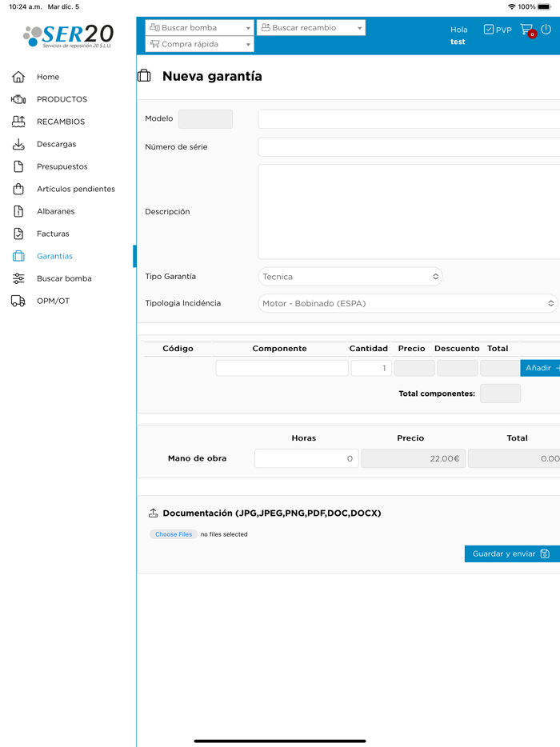Click the Descuento column header
This screenshot has width=560, height=747.
point(457,348)
